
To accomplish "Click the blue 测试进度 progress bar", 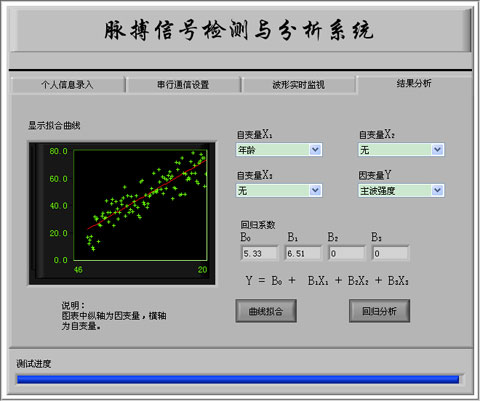I will tap(238, 379).
